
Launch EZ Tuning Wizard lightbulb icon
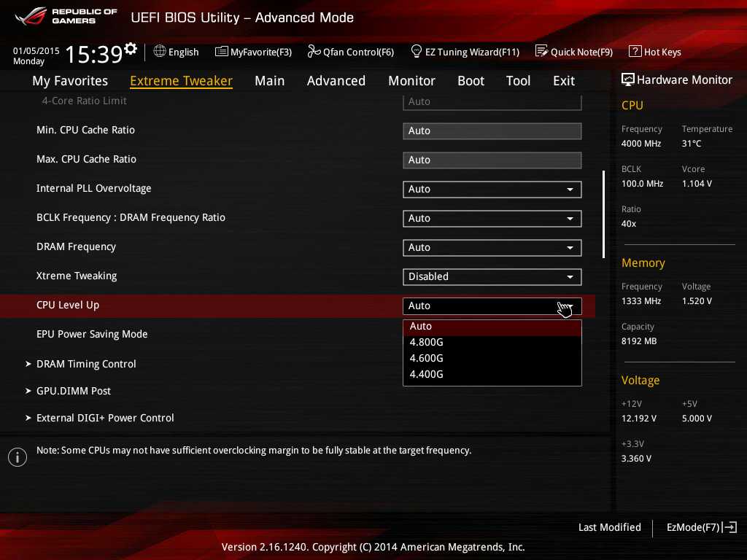(417, 52)
